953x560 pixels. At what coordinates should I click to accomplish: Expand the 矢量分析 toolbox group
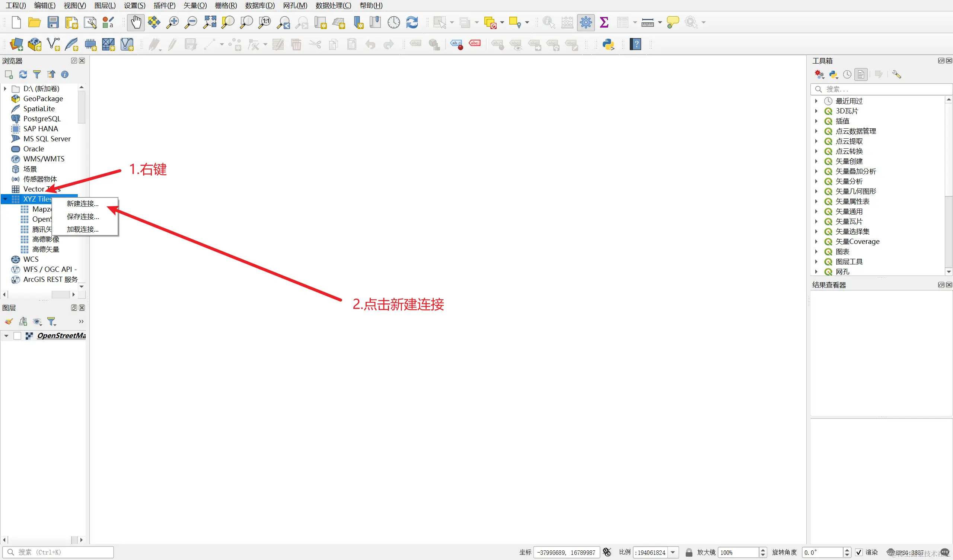[816, 181]
